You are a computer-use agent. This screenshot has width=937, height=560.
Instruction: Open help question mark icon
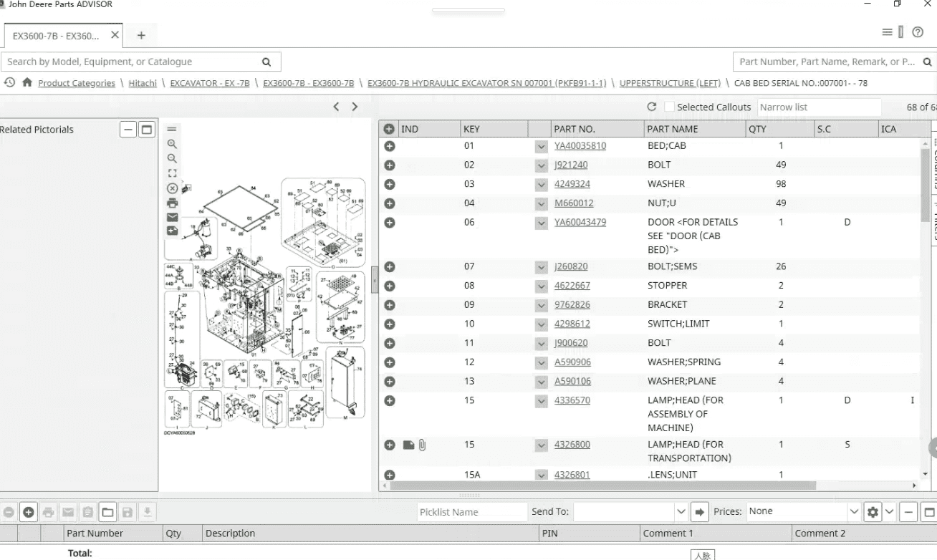918,33
